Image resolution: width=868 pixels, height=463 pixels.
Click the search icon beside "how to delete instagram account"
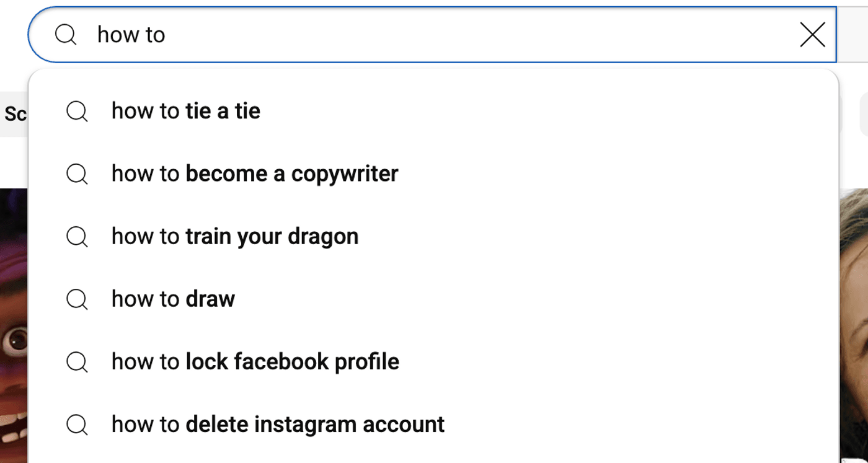click(x=77, y=425)
